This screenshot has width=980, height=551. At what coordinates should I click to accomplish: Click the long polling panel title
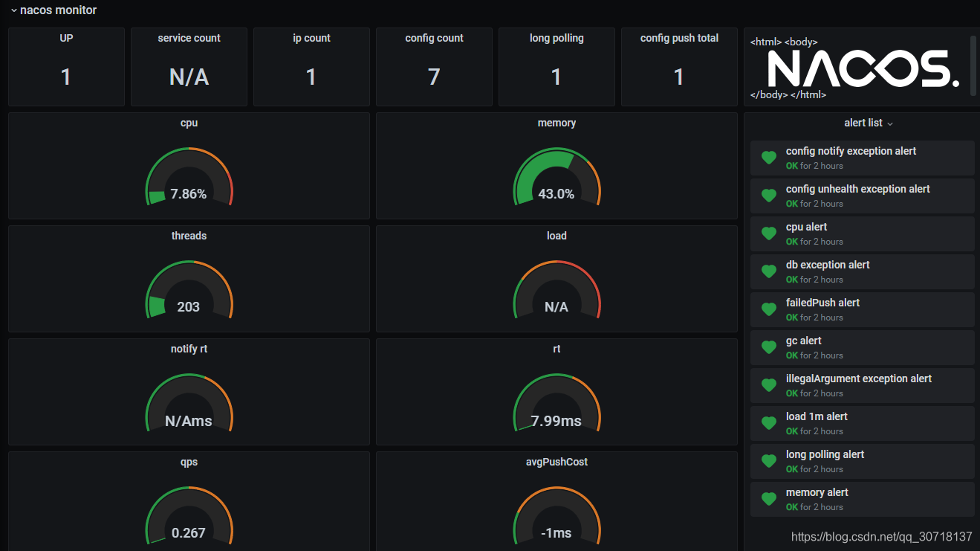point(556,38)
